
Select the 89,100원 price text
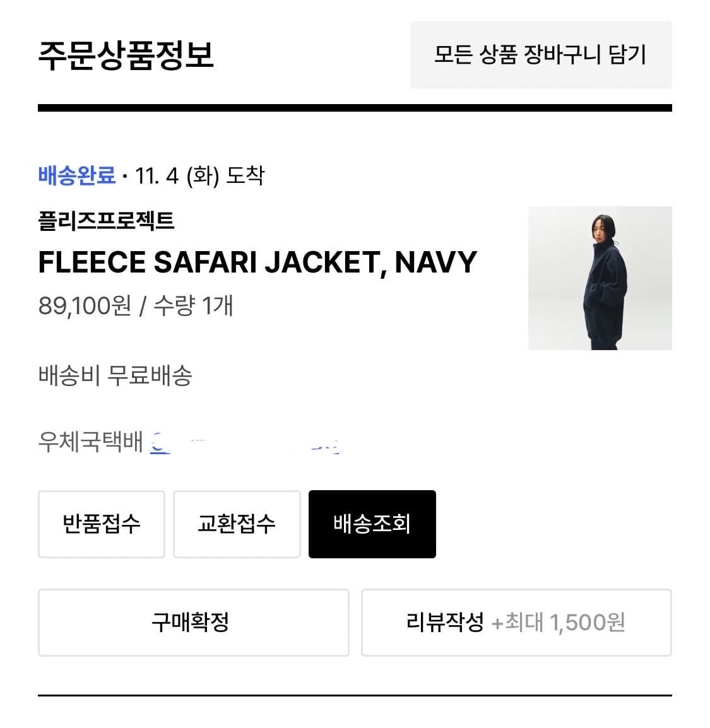82,307
